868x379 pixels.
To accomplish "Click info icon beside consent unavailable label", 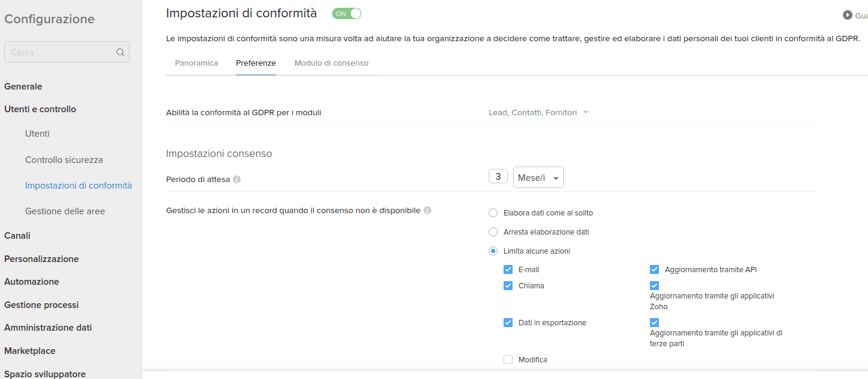I will point(428,211).
